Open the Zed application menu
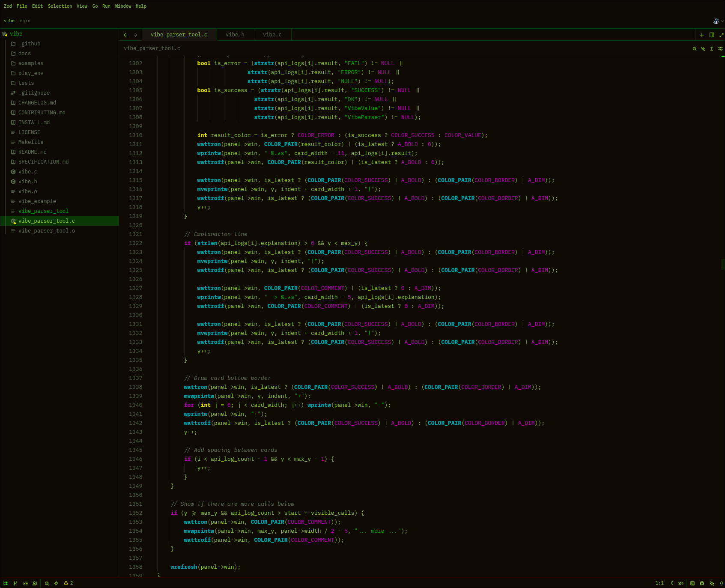 [x=8, y=6]
